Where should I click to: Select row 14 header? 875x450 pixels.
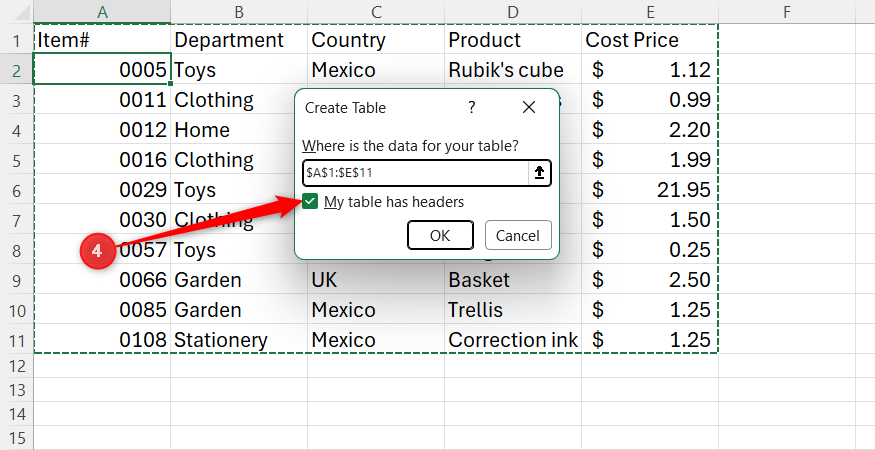pos(17,414)
